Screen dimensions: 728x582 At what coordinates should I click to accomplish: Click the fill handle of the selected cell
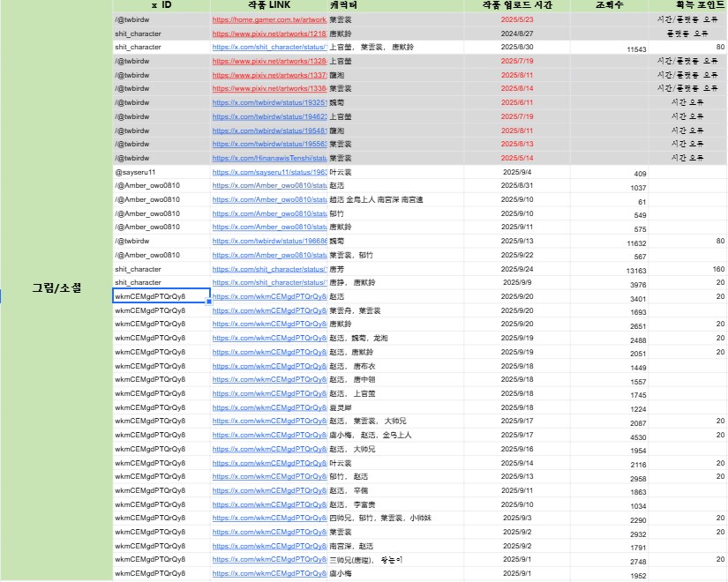(209, 302)
